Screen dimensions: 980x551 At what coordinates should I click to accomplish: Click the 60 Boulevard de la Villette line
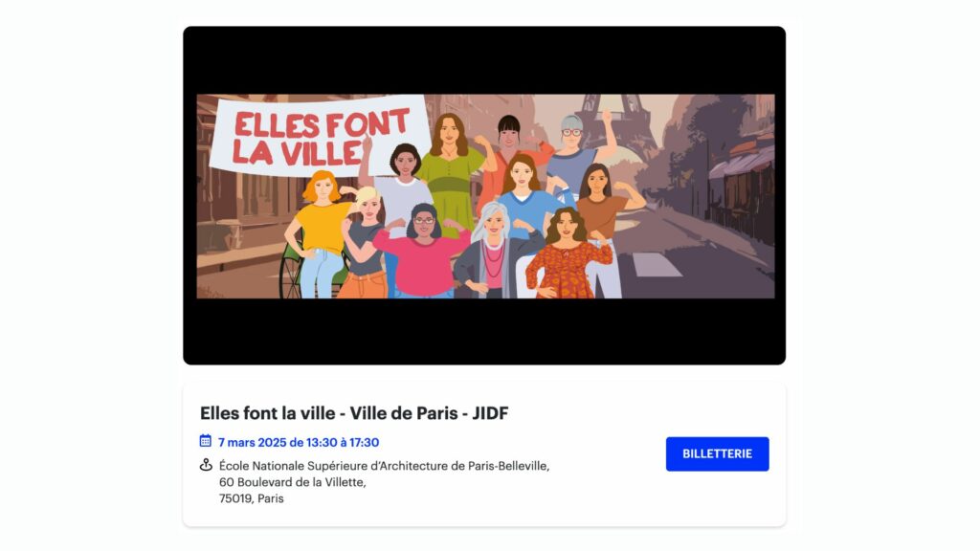[x=293, y=482]
